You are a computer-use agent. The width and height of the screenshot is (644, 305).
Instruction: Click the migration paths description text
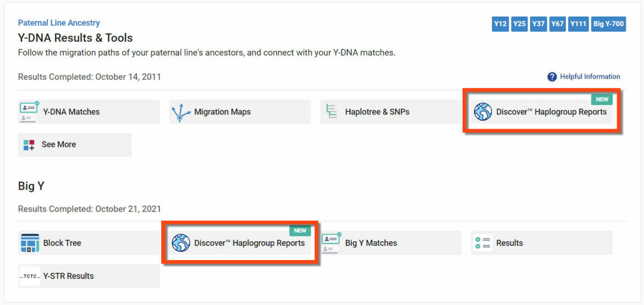point(207,53)
